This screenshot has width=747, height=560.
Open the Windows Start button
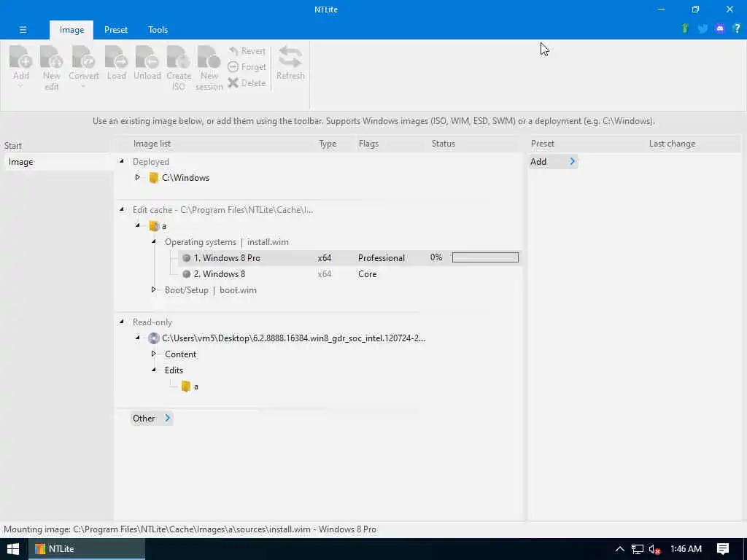[x=13, y=549]
